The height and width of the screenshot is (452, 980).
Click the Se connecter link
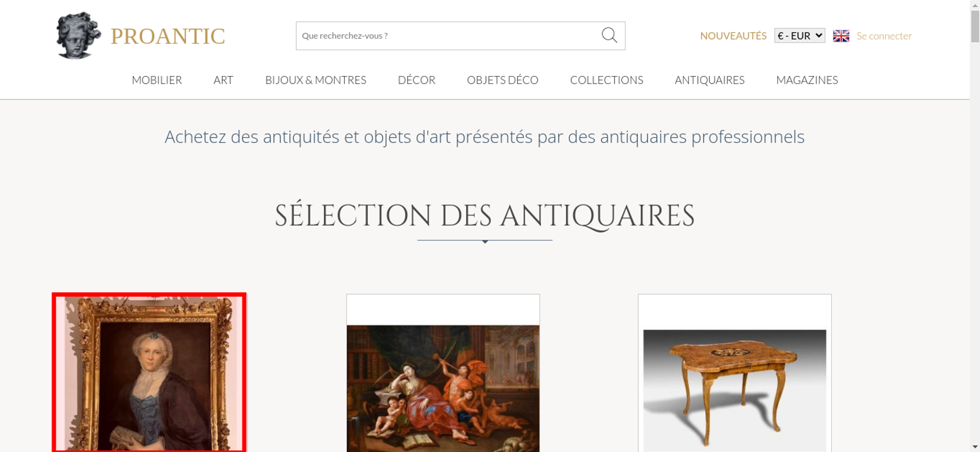click(x=884, y=36)
